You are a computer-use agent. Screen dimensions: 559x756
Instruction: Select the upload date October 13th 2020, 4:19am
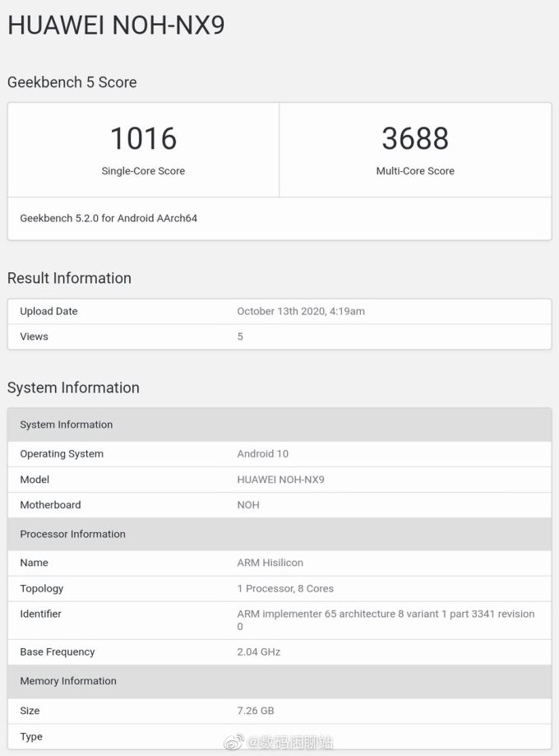coord(301,312)
